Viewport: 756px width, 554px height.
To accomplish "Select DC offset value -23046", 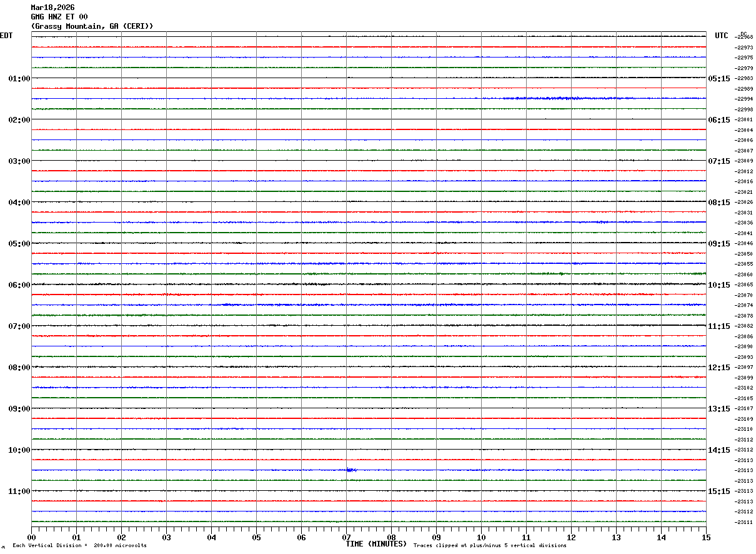I will pyautogui.click(x=744, y=243).
